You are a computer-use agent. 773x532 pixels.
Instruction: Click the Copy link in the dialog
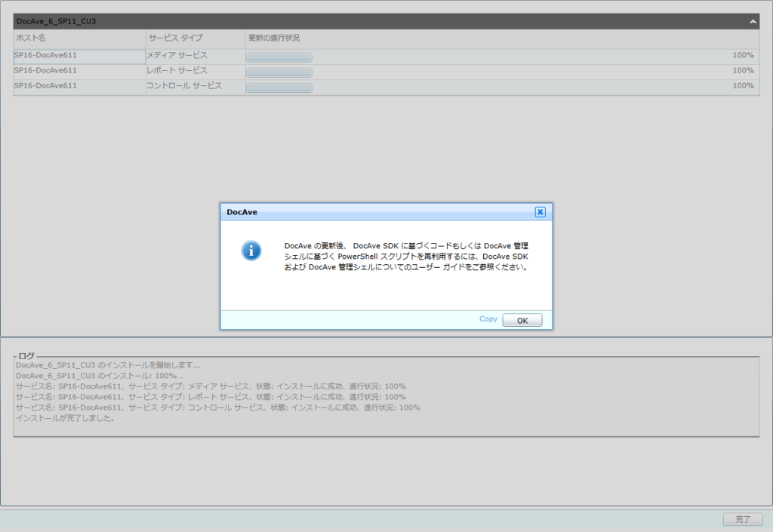pyautogui.click(x=488, y=318)
